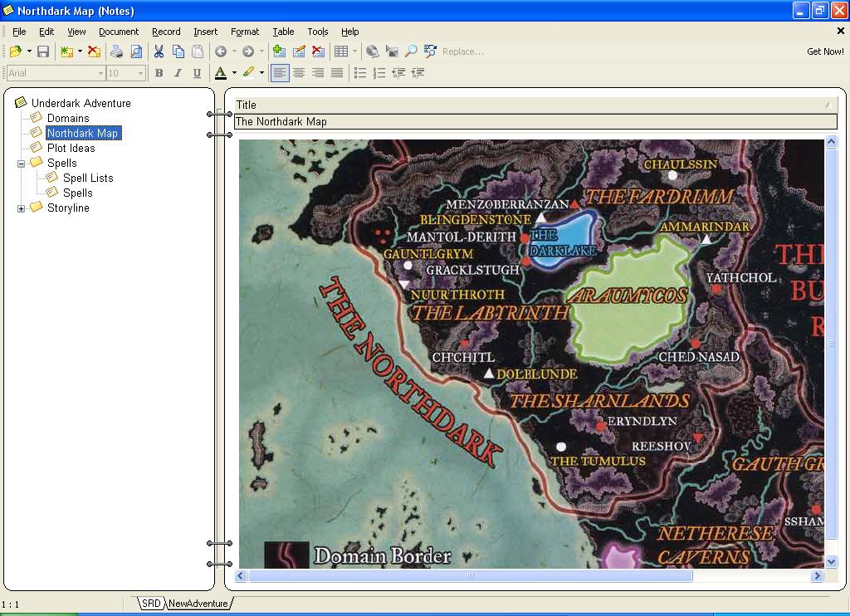
Task: Toggle Underline formatting
Action: (197, 73)
